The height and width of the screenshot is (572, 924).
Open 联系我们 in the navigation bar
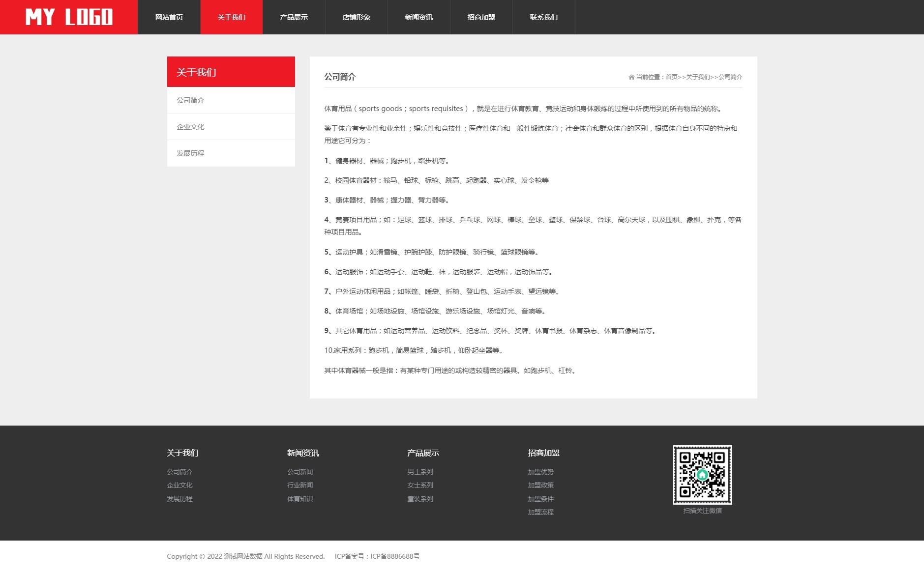click(x=543, y=17)
